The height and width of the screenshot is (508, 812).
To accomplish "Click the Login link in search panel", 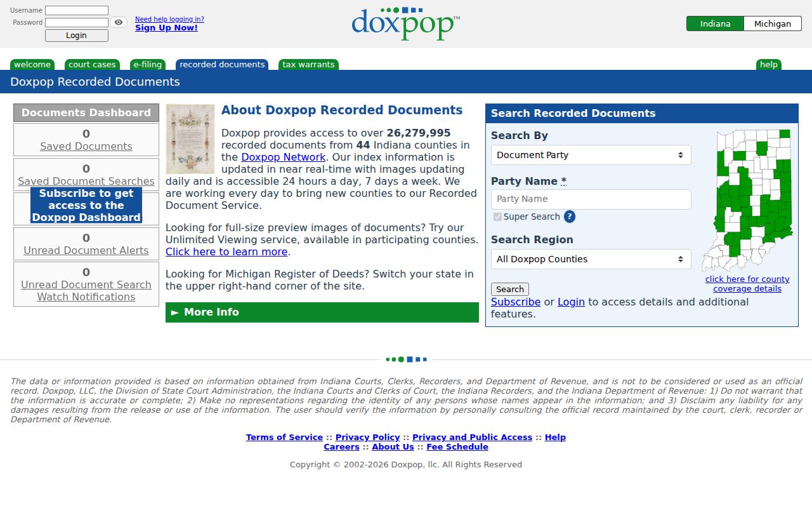I will (571, 302).
